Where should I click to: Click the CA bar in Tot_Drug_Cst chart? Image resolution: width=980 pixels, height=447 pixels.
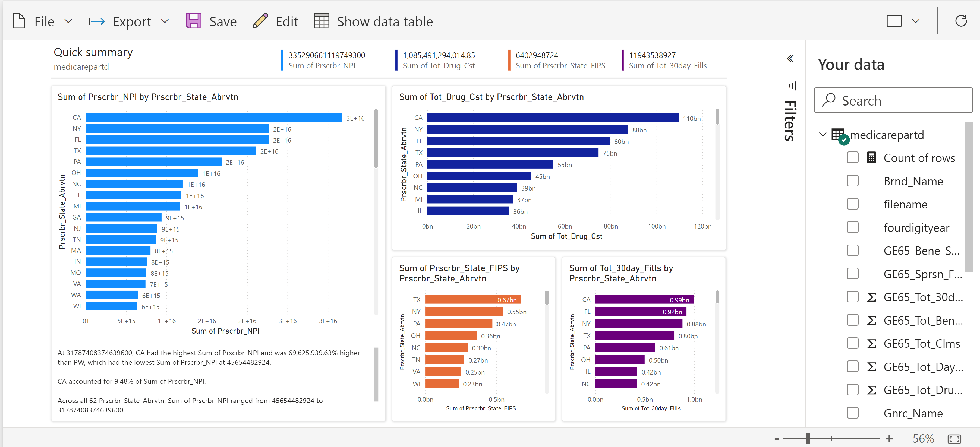point(553,118)
